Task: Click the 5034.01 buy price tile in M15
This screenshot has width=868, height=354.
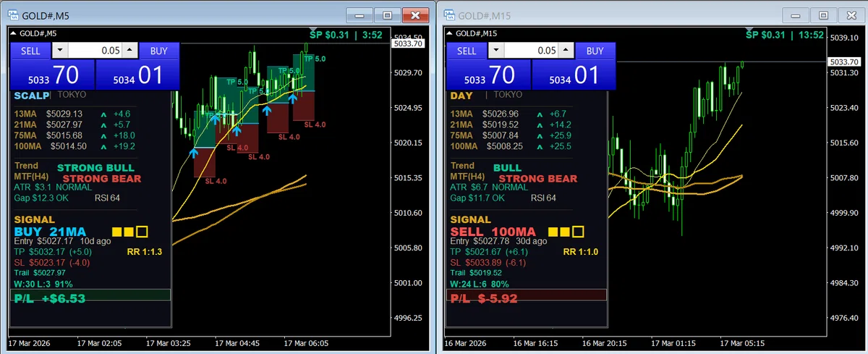Action: pyautogui.click(x=573, y=75)
